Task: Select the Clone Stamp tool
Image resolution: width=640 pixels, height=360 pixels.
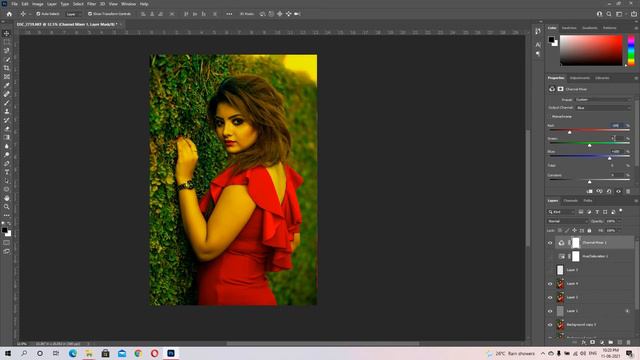Action: 7,111
